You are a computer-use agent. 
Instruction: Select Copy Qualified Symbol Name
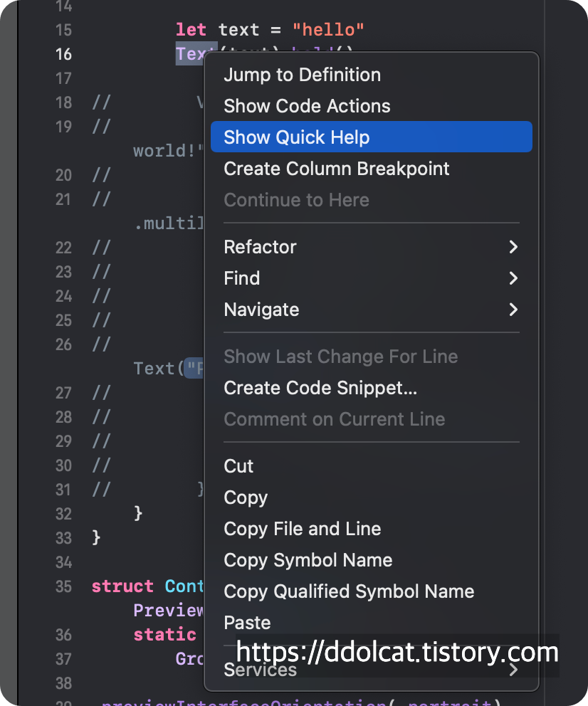349,591
